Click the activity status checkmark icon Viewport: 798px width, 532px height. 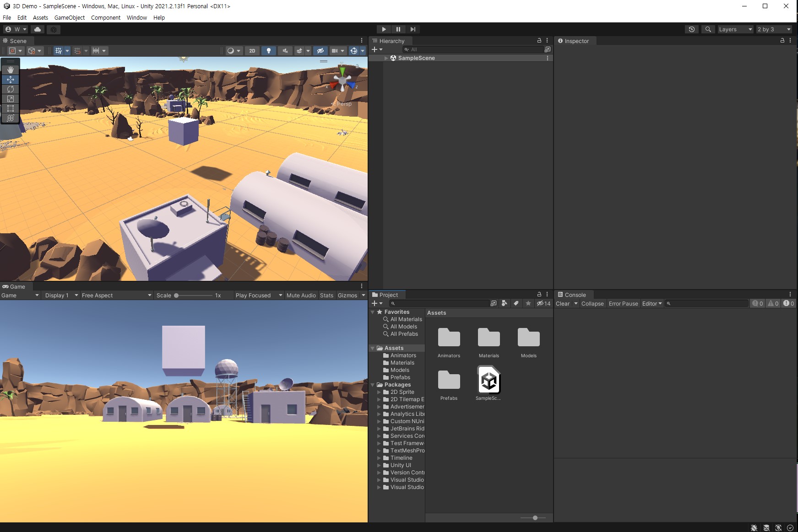click(x=790, y=527)
